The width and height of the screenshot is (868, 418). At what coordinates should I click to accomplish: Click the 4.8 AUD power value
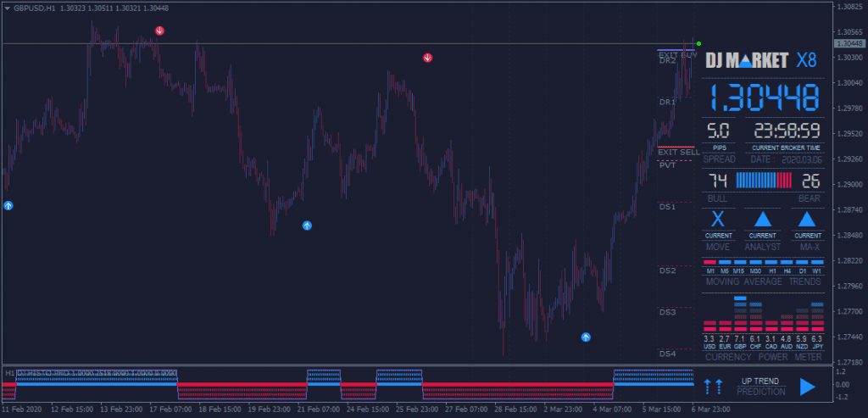click(787, 339)
